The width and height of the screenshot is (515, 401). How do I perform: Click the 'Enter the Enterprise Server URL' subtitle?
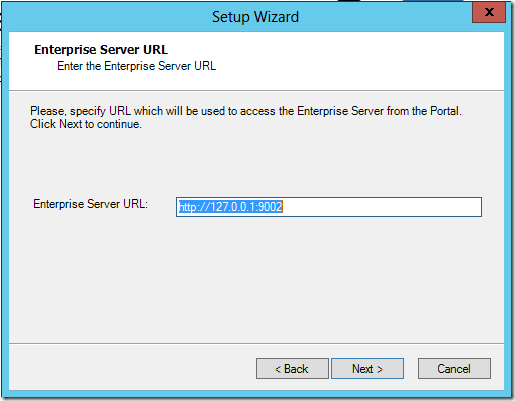coord(136,66)
